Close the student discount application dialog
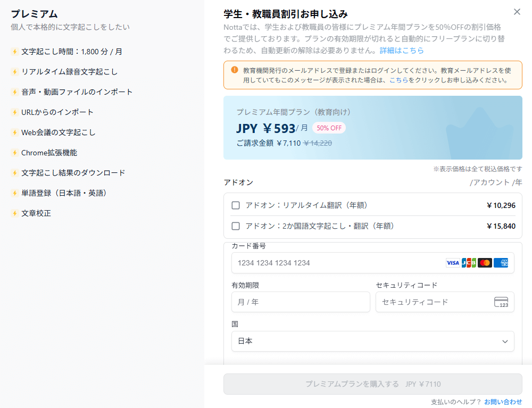Viewport: 532px width, 408px height. (x=517, y=12)
